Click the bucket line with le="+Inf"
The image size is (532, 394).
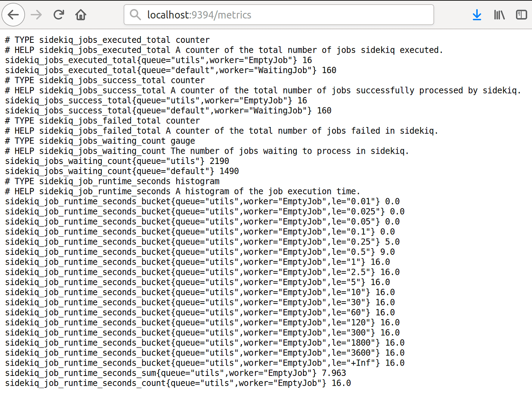tap(205, 363)
